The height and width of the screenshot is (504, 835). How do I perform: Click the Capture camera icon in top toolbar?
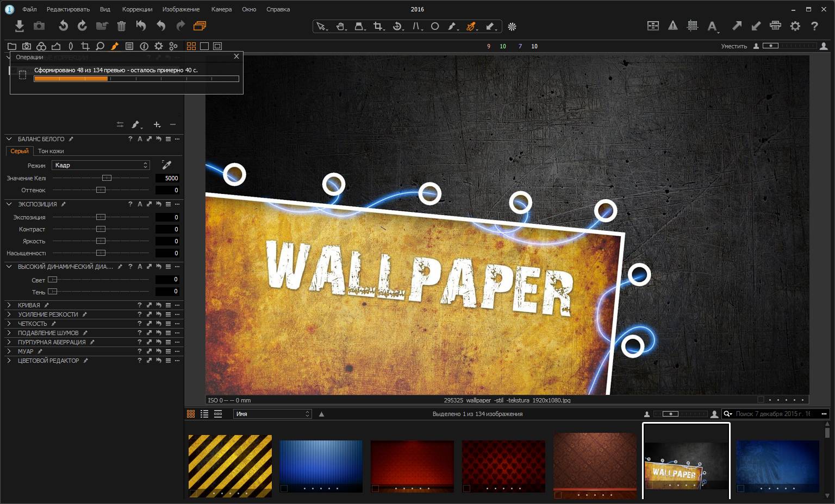coord(39,26)
